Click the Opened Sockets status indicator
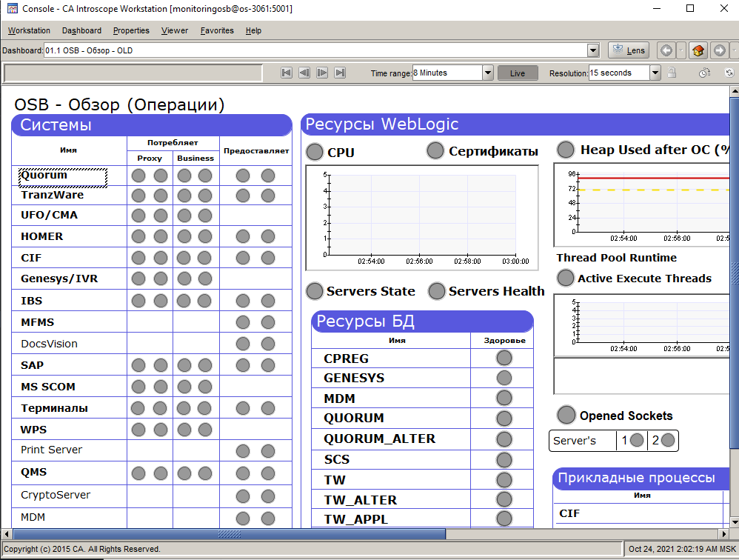739x560 pixels. [566, 415]
